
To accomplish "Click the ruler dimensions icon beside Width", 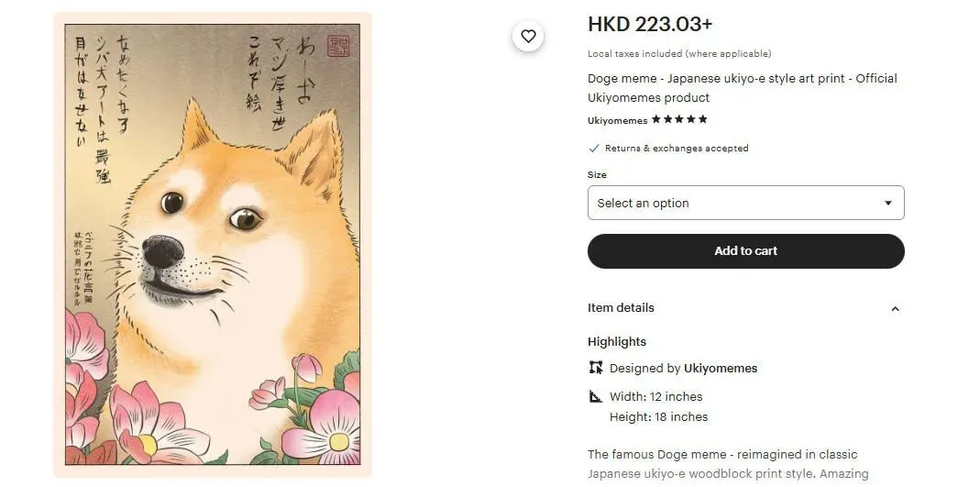I will [x=596, y=396].
